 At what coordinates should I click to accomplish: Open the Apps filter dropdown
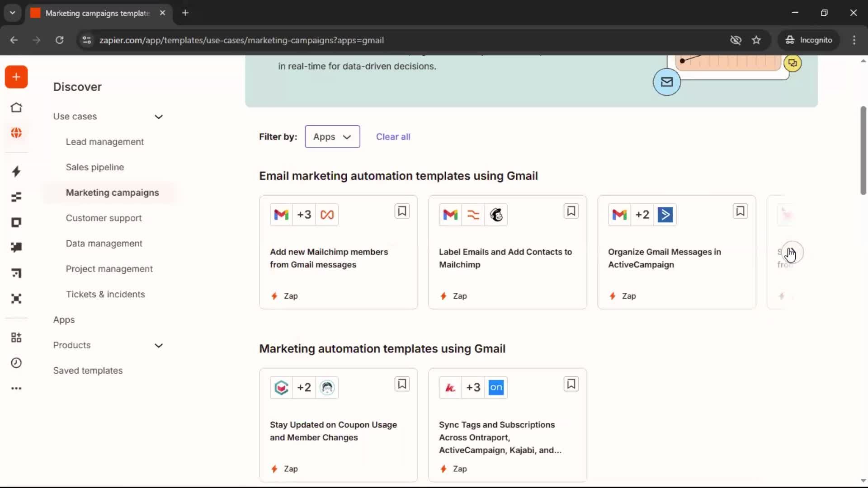[332, 136]
